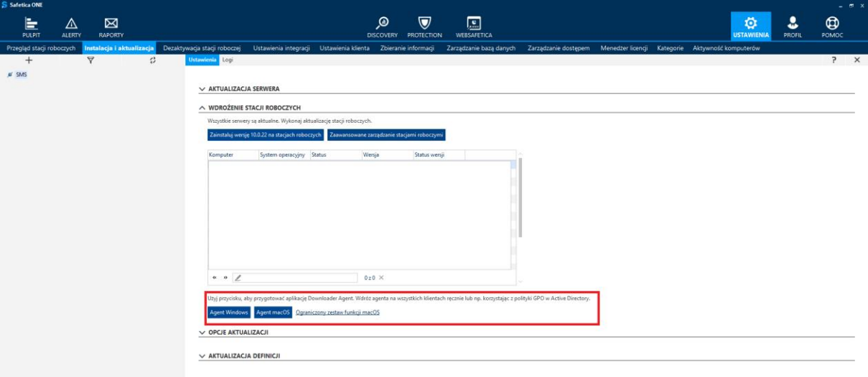Switch to the Logi tab
The height and width of the screenshot is (377, 868).
click(228, 60)
